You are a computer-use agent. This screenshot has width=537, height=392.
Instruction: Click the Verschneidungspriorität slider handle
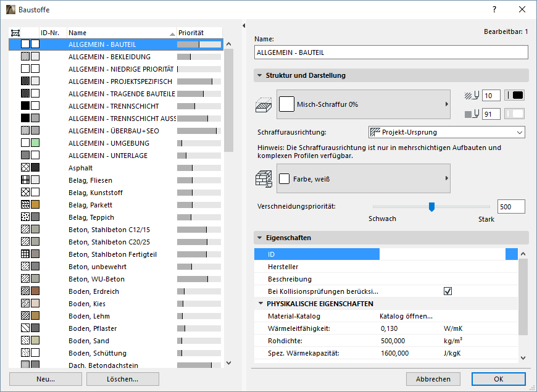coord(431,207)
